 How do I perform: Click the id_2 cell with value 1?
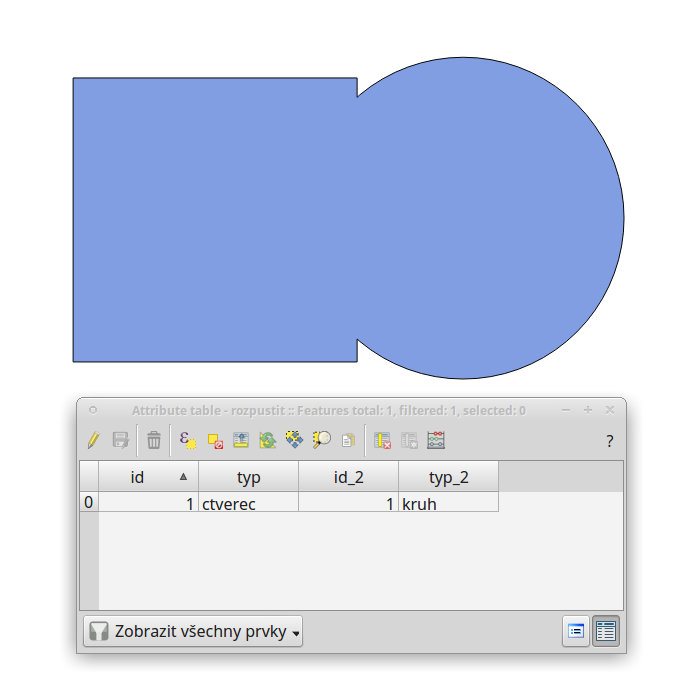[x=348, y=502]
